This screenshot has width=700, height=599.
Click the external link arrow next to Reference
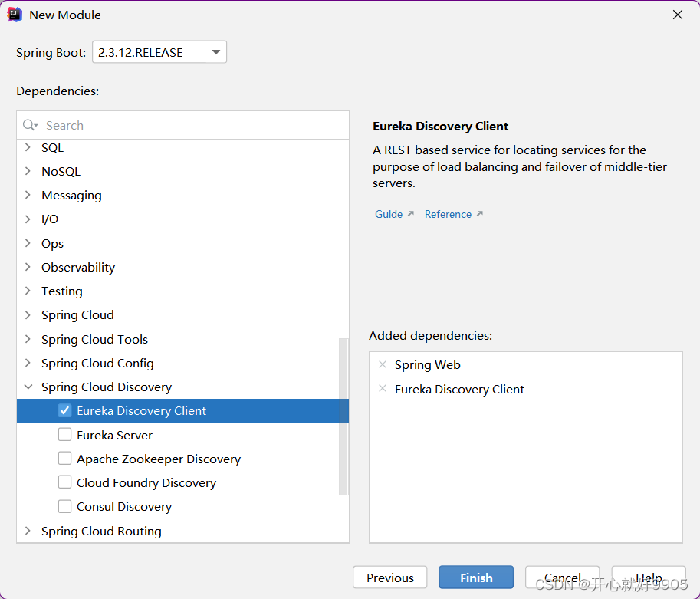pyautogui.click(x=479, y=213)
